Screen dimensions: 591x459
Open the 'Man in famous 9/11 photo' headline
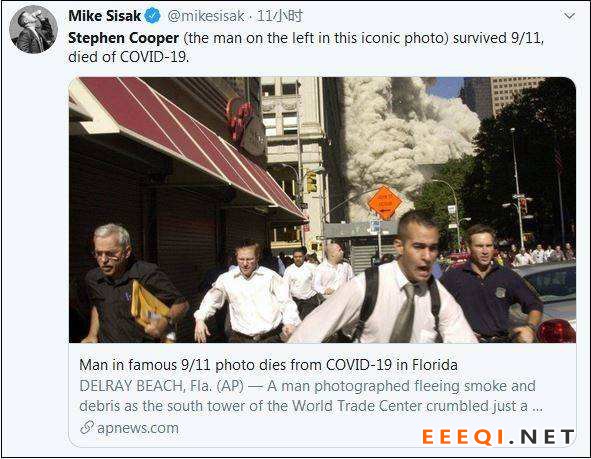coord(268,365)
